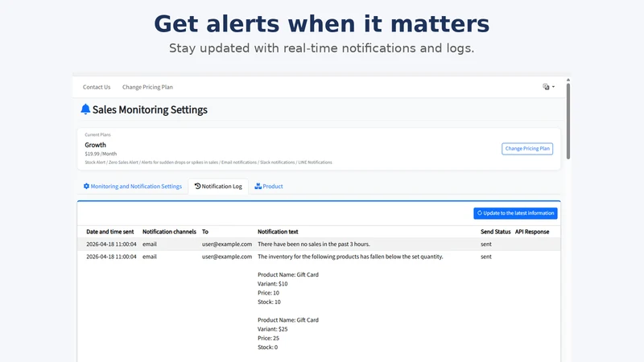Click the Variant: $25 line
Screen dimensions: 644x362
[272, 329]
